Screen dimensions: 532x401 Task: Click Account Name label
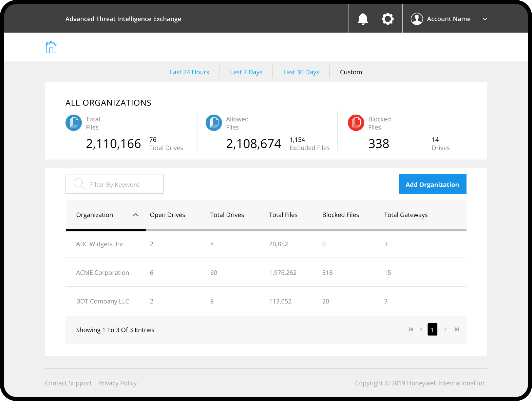pyautogui.click(x=449, y=19)
